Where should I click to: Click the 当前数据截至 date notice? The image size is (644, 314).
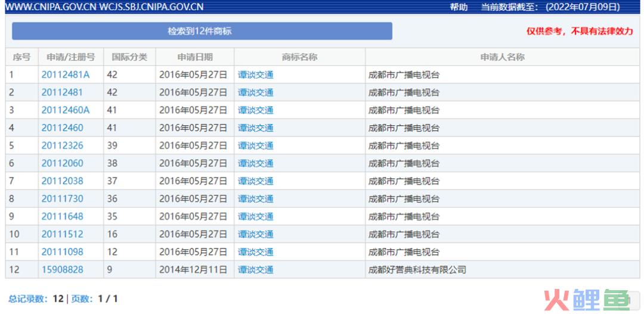point(550,7)
